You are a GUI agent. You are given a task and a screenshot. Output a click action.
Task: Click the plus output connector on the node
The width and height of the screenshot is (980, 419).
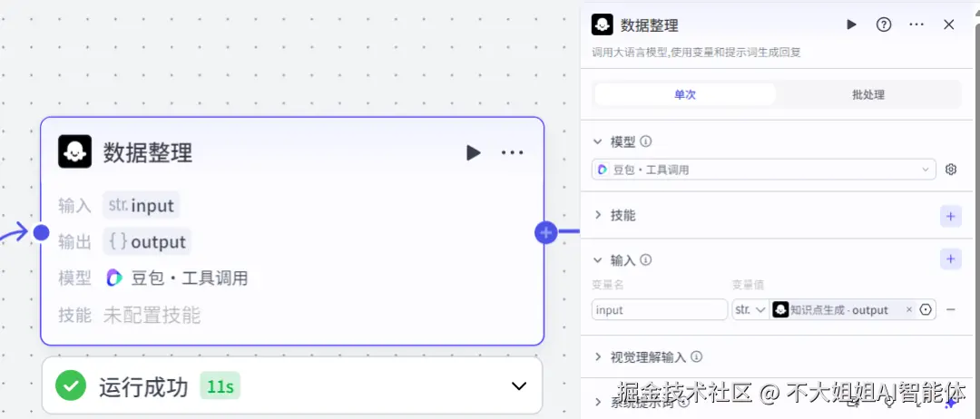pyautogui.click(x=545, y=233)
